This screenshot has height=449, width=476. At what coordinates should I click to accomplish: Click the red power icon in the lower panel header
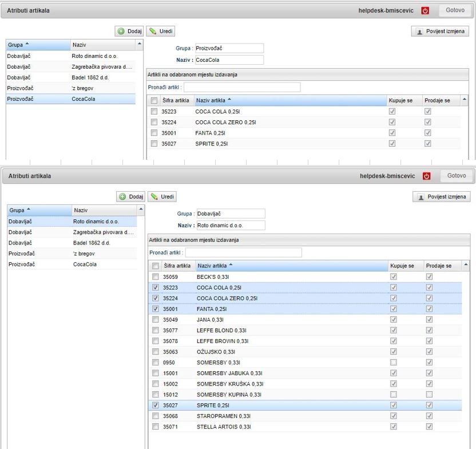click(426, 176)
